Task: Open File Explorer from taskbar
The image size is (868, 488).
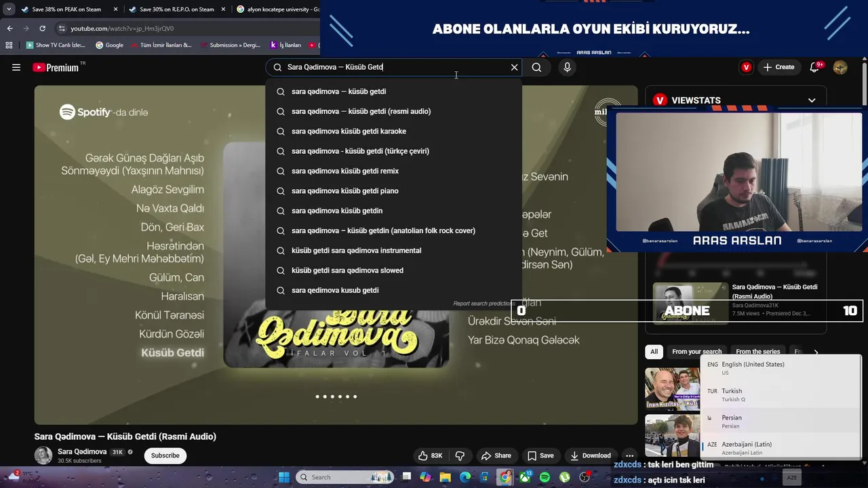Action: (x=445, y=477)
